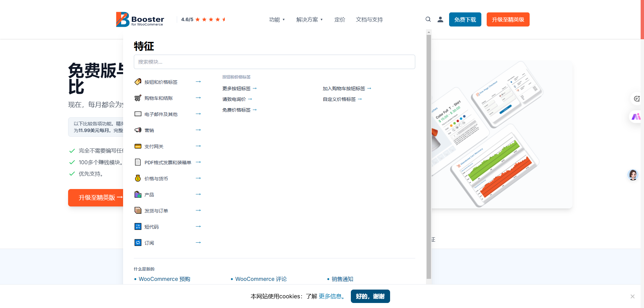644x308 pixels.
Task: Click the search magnifier icon in header
Action: click(x=428, y=19)
